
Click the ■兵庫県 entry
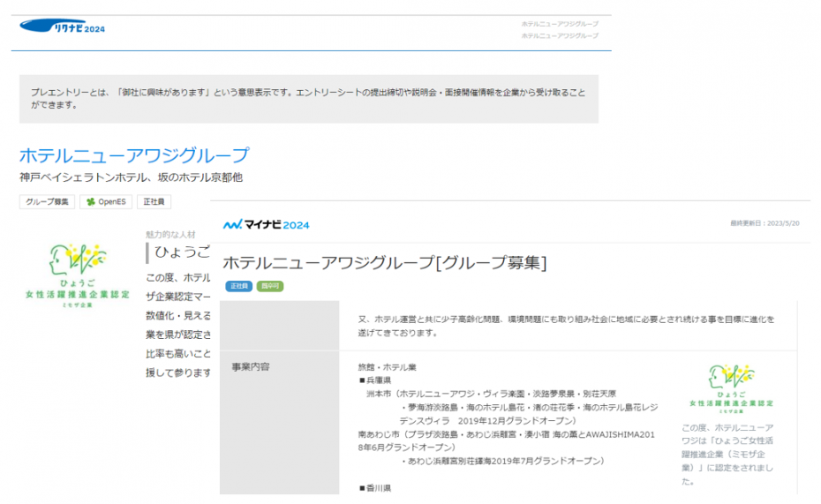pos(375,380)
